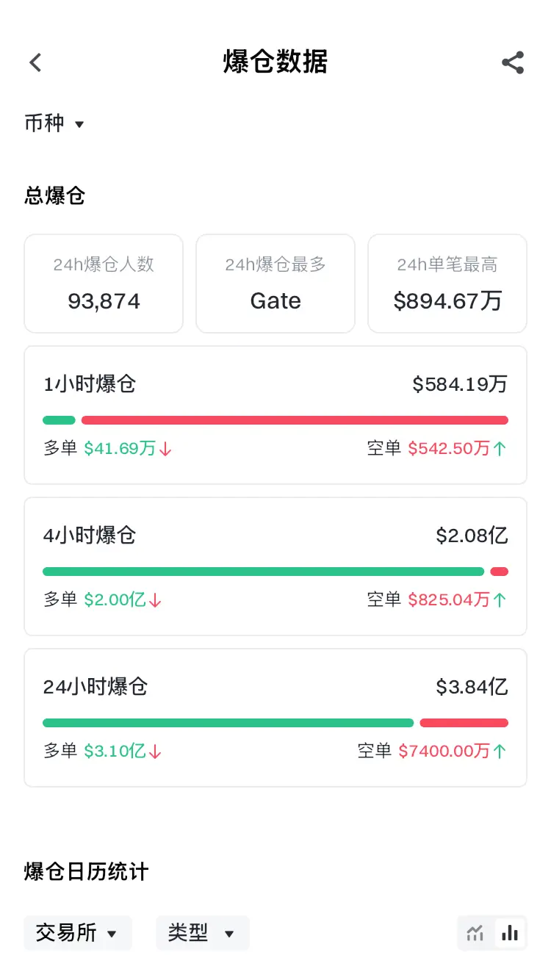
Task: Tap the down arrow beside $3.10亿
Action: coord(155,752)
